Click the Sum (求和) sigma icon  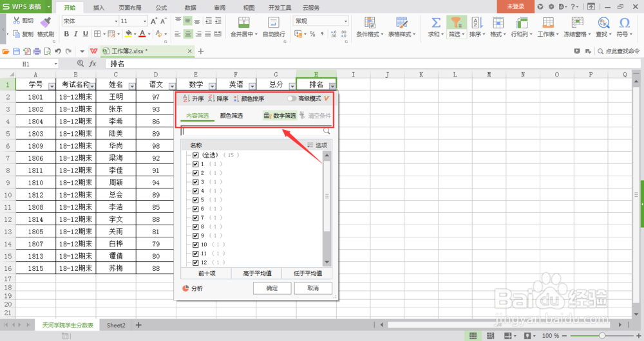tap(436, 23)
